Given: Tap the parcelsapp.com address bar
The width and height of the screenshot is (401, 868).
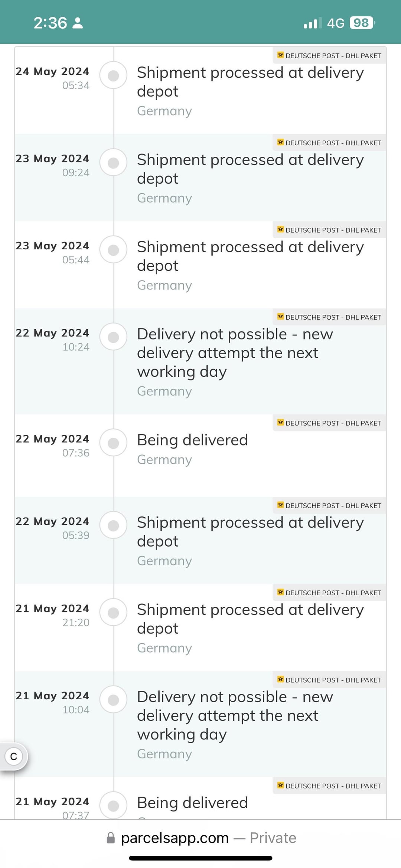Looking at the screenshot, I should point(200,838).
